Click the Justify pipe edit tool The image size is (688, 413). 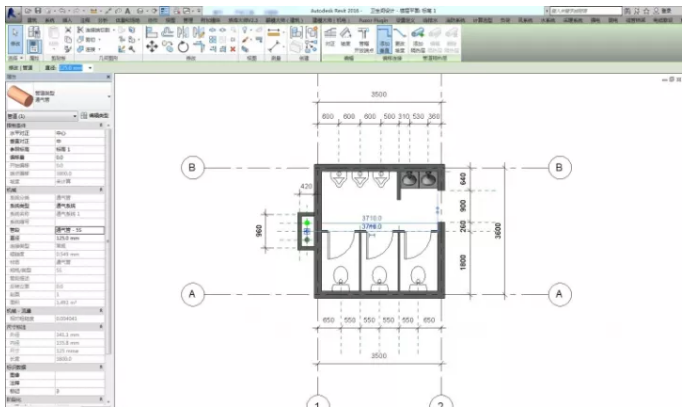[330, 37]
